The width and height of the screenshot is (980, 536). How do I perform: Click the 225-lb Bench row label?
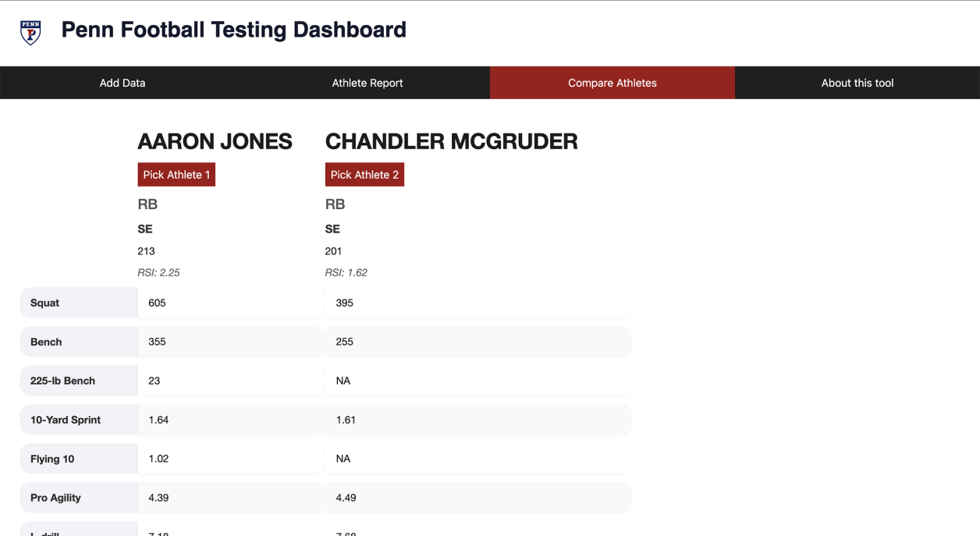click(62, 381)
